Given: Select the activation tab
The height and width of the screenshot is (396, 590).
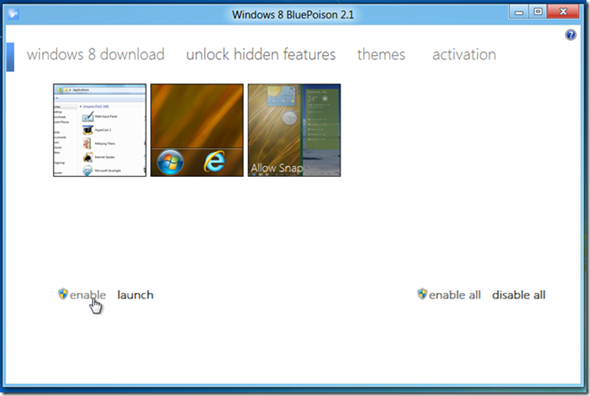Looking at the screenshot, I should coord(464,55).
